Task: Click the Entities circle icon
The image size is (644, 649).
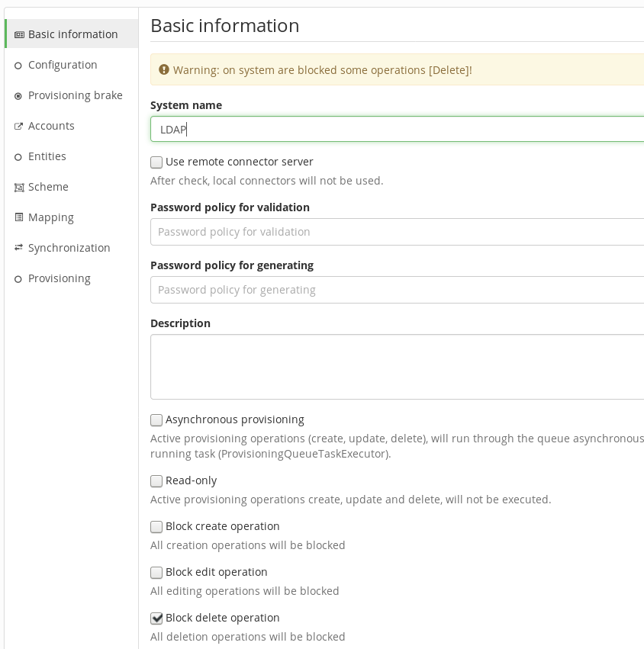Action: click(x=18, y=157)
